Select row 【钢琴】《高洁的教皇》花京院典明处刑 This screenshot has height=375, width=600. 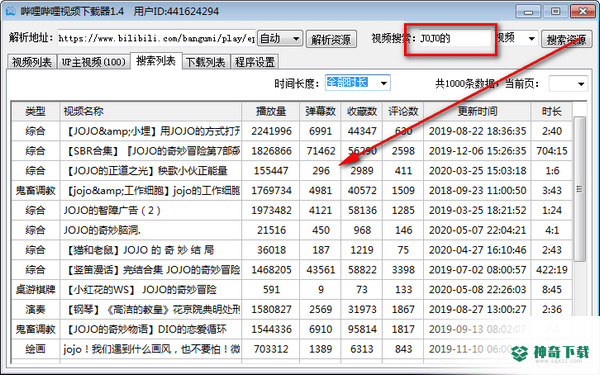pos(292,310)
